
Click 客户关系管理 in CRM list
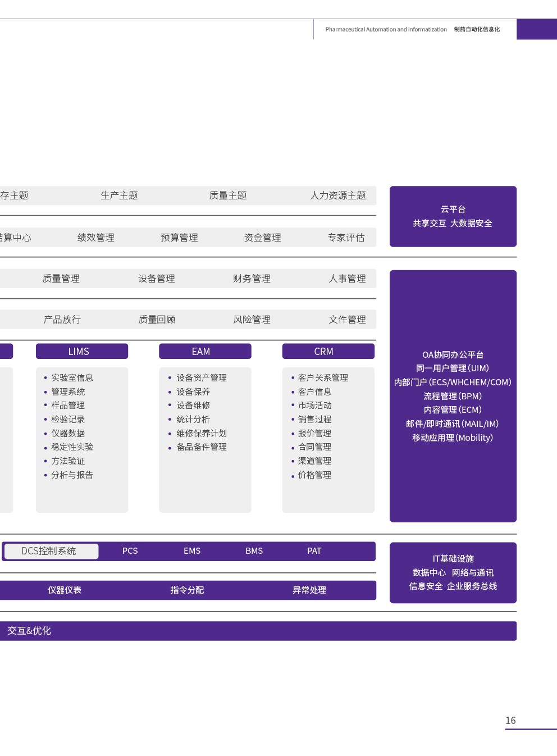(x=323, y=378)
